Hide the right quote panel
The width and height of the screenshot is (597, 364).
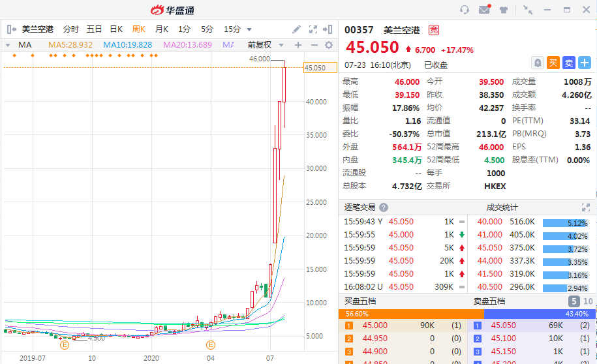click(328, 29)
